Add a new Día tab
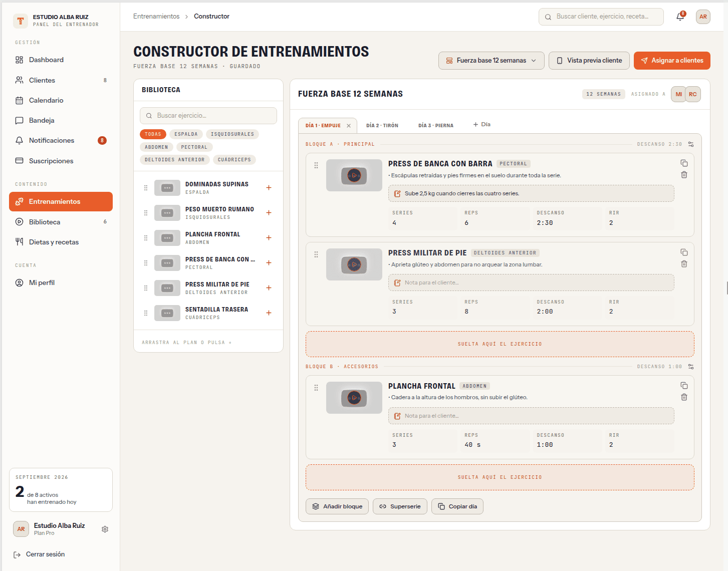The width and height of the screenshot is (728, 571). pyautogui.click(x=482, y=124)
